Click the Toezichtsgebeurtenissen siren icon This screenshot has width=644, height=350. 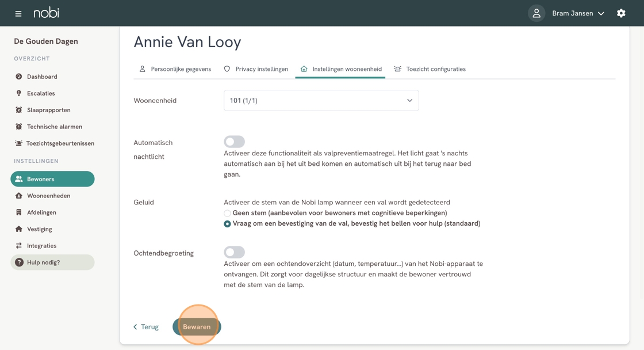click(18, 143)
